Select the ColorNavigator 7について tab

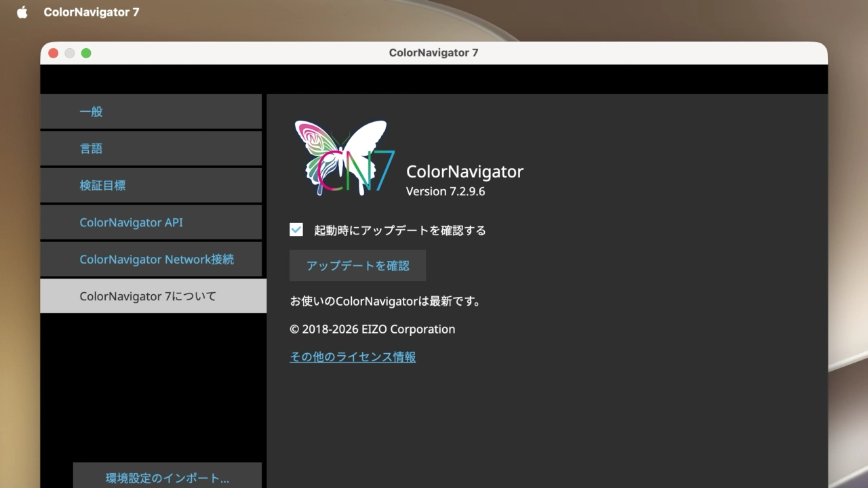(153, 296)
